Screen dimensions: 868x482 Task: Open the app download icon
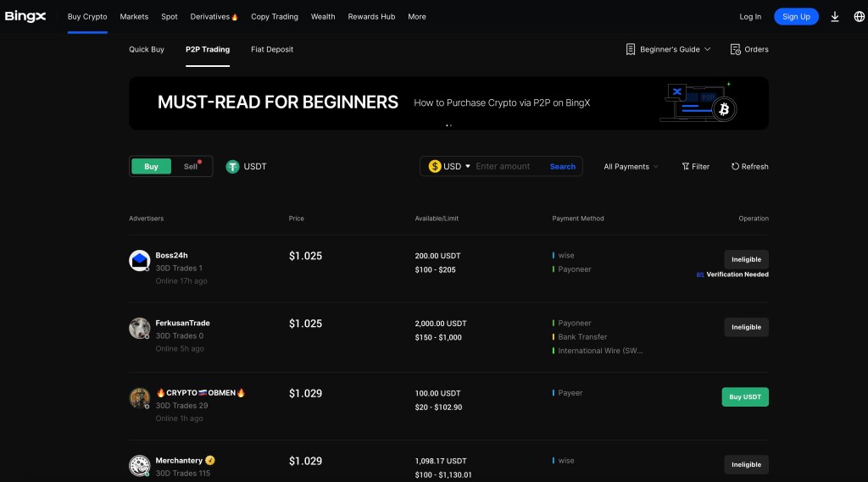coord(835,17)
